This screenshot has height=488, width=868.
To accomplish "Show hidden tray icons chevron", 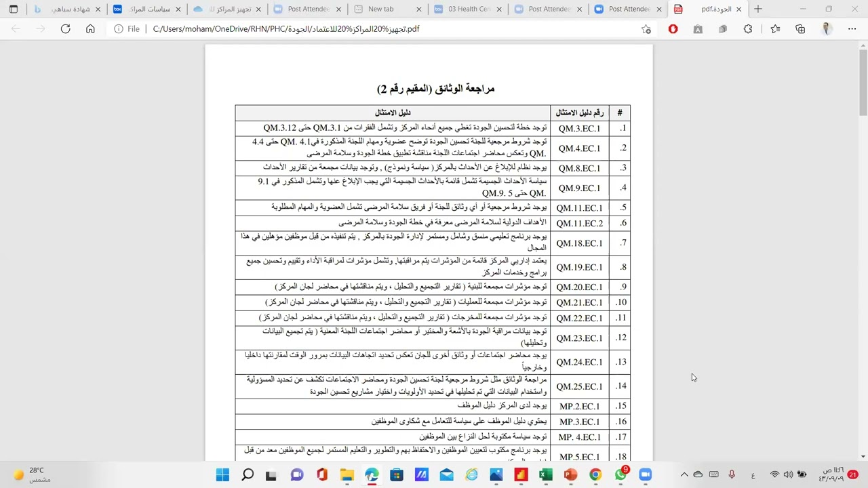I will click(x=684, y=475).
